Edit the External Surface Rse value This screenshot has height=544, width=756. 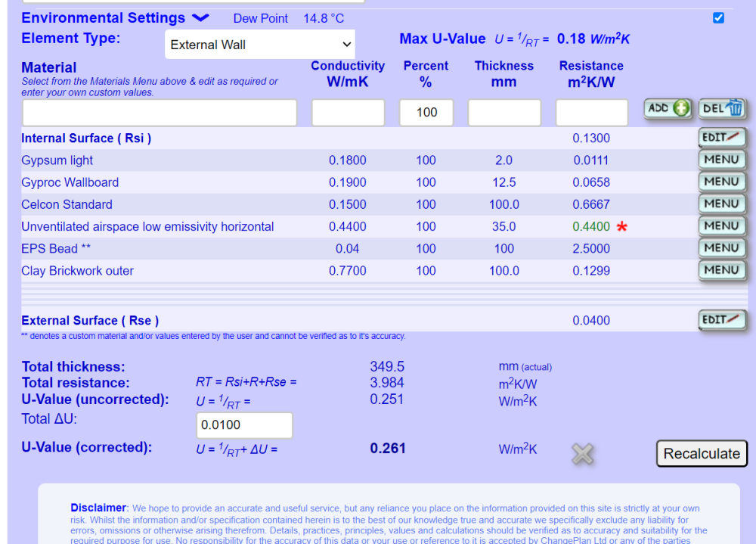pos(722,319)
